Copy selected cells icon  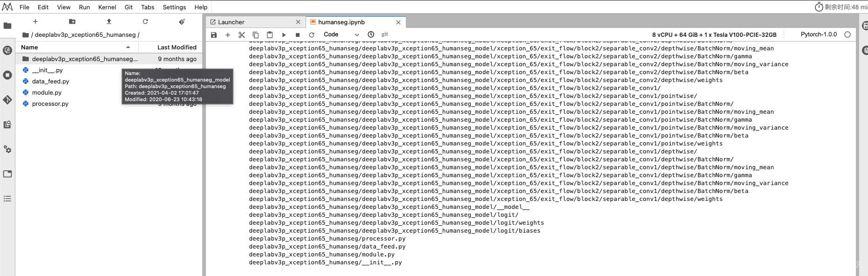256,34
